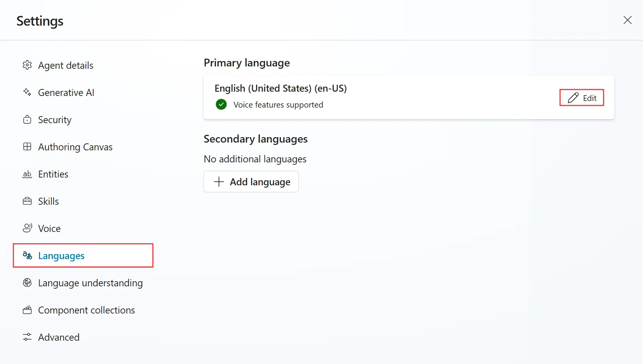The image size is (643, 364).
Task: Select the Component collections icon
Action: (27, 310)
